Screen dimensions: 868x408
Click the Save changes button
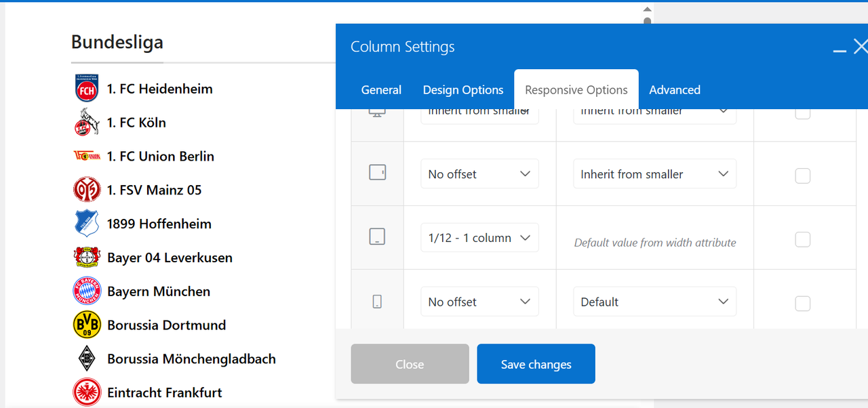[536, 364]
